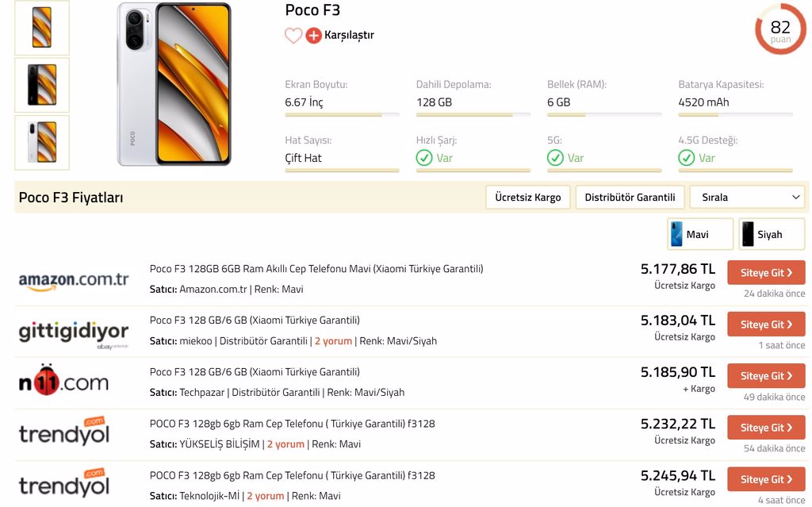Image resolution: width=812 pixels, height=507 pixels.
Task: Click the '49 dakika önce' timestamp
Action: (774, 397)
